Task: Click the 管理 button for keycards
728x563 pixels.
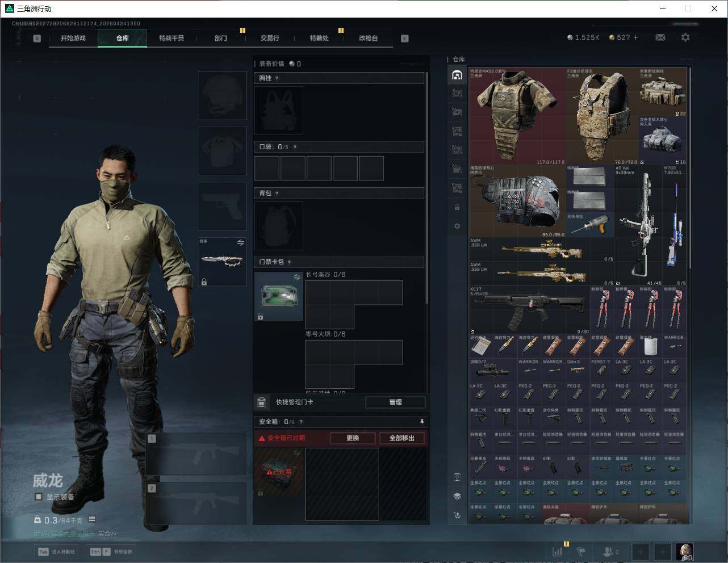Action: click(x=395, y=402)
